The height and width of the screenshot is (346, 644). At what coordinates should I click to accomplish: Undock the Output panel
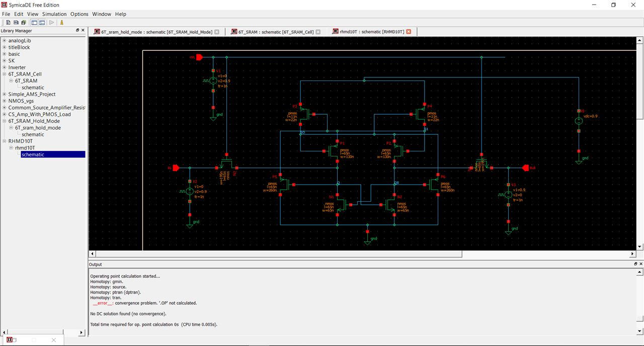click(x=635, y=264)
